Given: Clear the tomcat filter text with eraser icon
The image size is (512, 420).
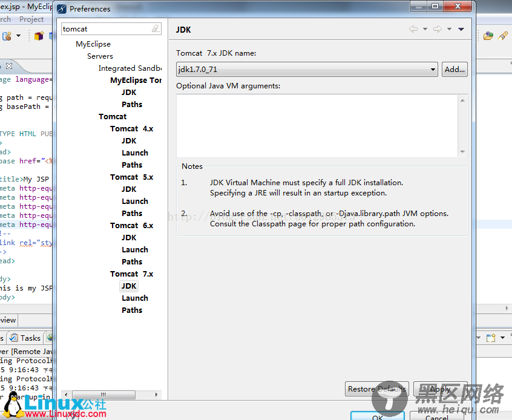Looking at the screenshot, I should [x=156, y=28].
